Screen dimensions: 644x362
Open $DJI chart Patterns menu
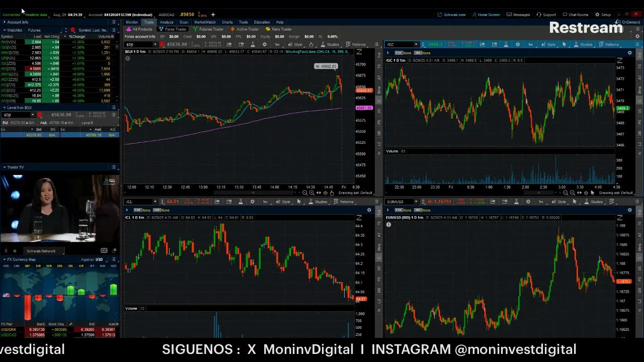point(355,44)
